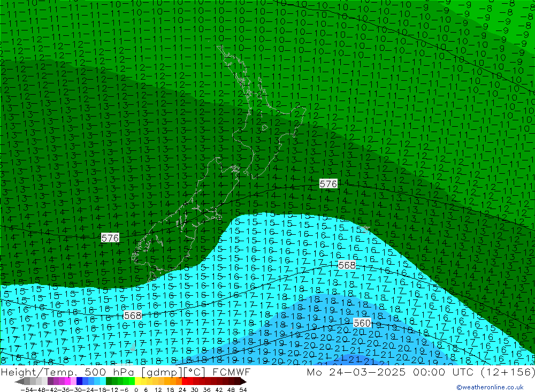The height and width of the screenshot is (392, 535).
Task: Select the yellow legend swatch at 0
Action: [x=137, y=381]
